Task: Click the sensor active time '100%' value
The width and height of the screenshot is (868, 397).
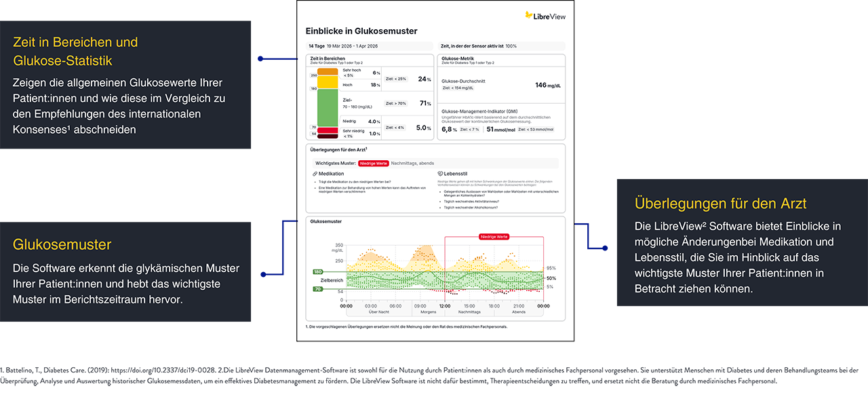Action: click(x=511, y=46)
